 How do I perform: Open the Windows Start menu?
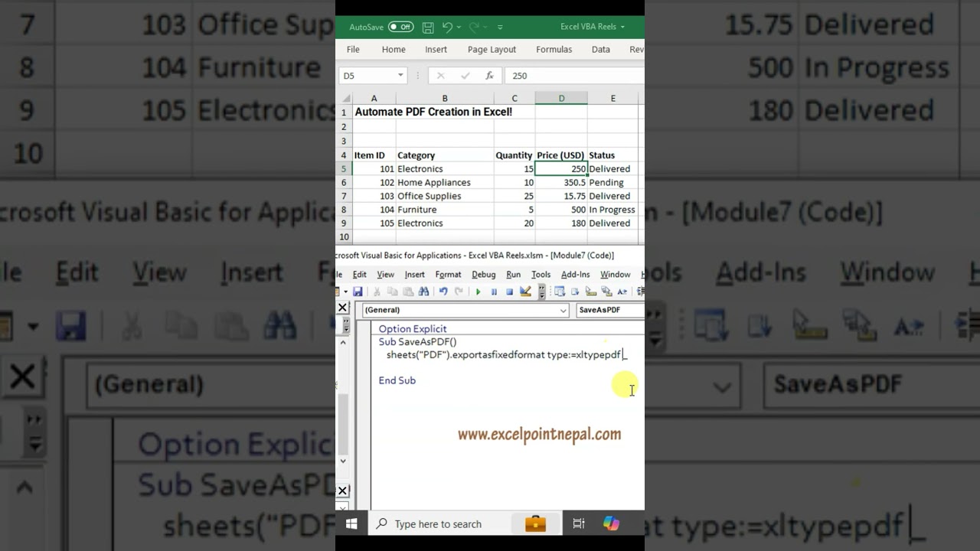(x=351, y=523)
